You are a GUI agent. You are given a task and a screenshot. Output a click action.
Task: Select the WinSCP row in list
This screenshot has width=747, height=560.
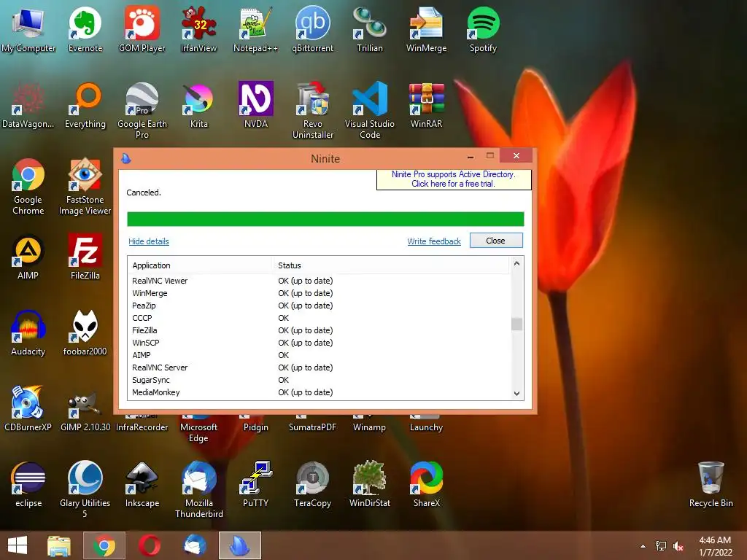pyautogui.click(x=320, y=343)
